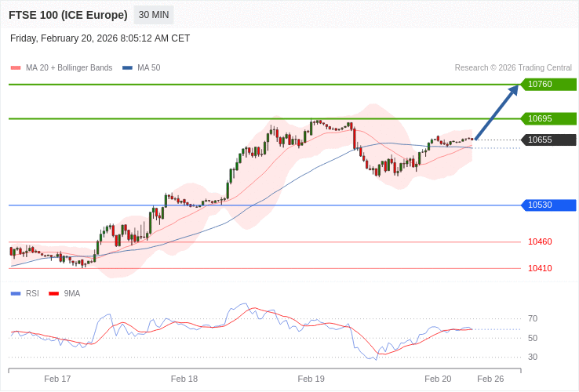579x392 pixels.
Task: Open the Research © 2026 Trading Central credit
Action: click(513, 68)
